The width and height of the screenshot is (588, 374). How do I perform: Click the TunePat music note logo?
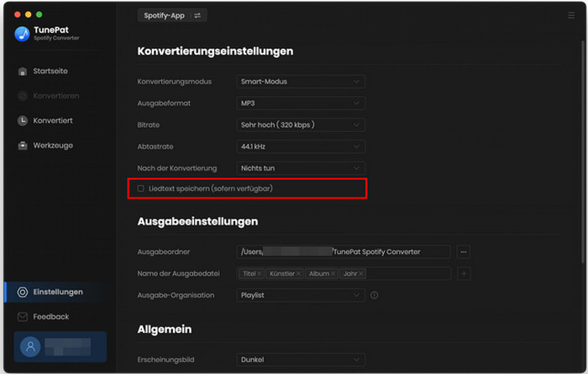tap(22, 34)
